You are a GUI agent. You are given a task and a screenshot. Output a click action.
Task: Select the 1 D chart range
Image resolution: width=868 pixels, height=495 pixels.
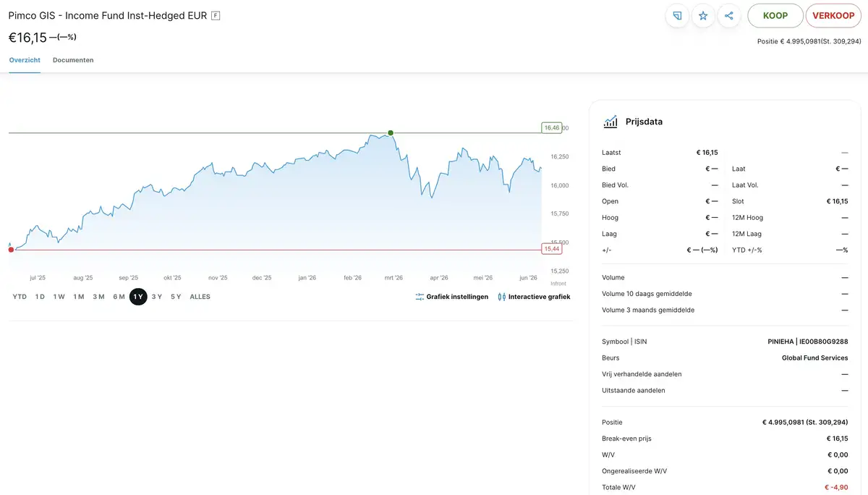click(x=40, y=297)
